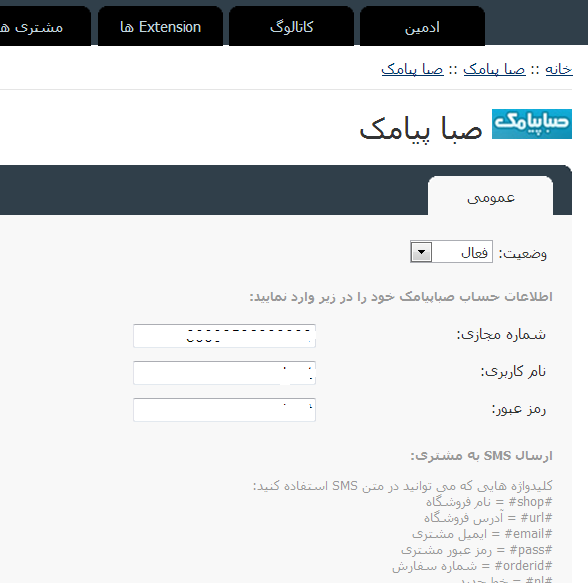Click the last صبا پیامک breadcrumb link
Viewport: 588px width, 583px height.
(412, 69)
